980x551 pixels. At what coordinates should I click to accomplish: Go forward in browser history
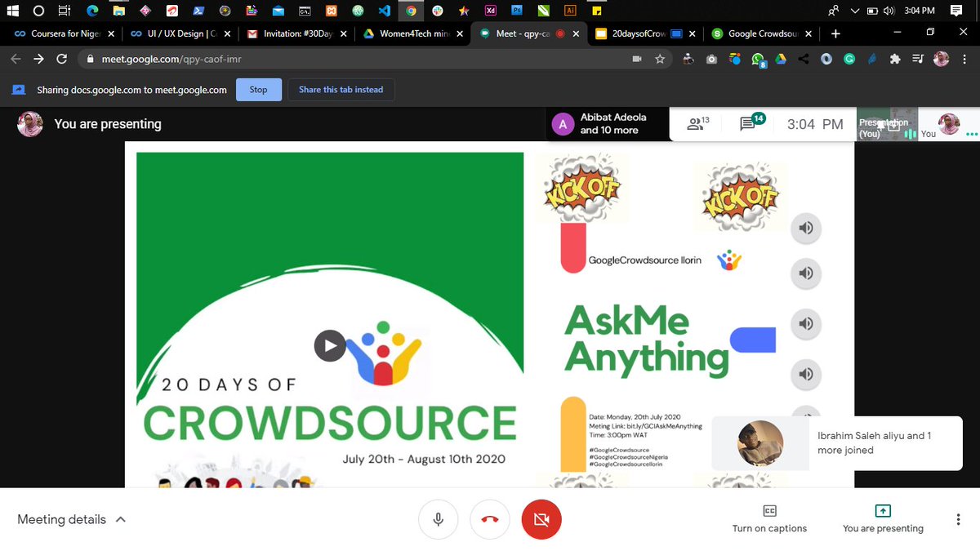click(39, 60)
